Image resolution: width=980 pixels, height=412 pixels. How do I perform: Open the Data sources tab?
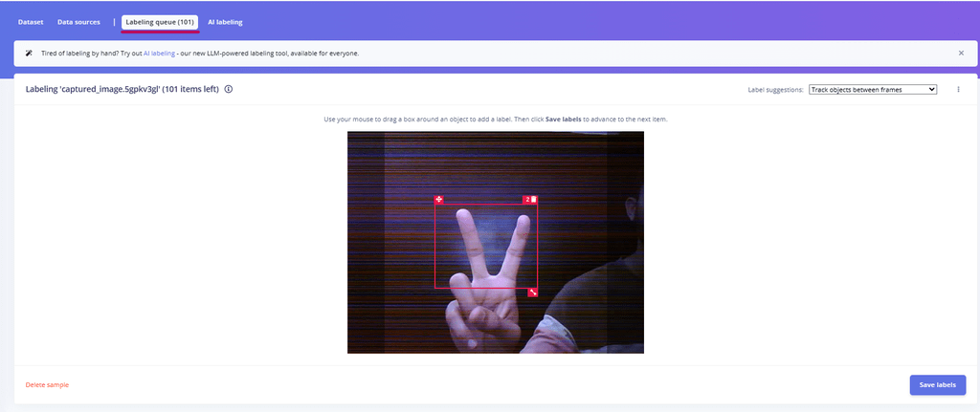click(x=78, y=22)
